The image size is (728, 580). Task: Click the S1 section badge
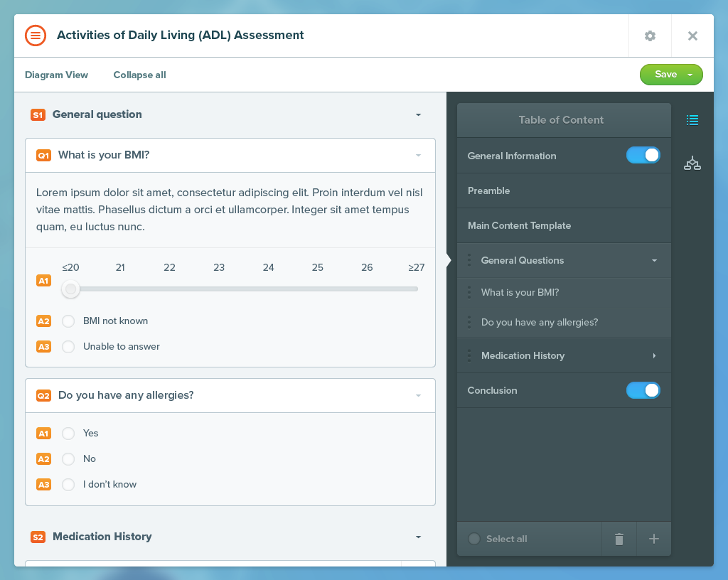pos(38,114)
